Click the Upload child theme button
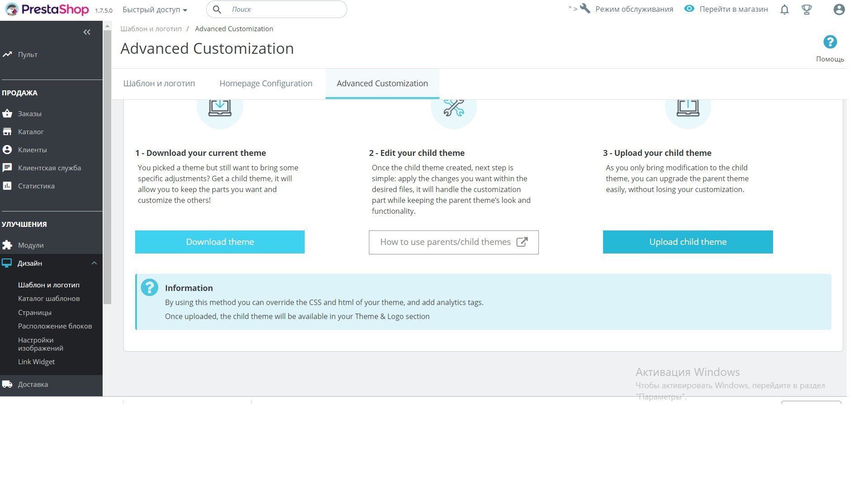The width and height of the screenshot is (868, 488). pyautogui.click(x=688, y=242)
